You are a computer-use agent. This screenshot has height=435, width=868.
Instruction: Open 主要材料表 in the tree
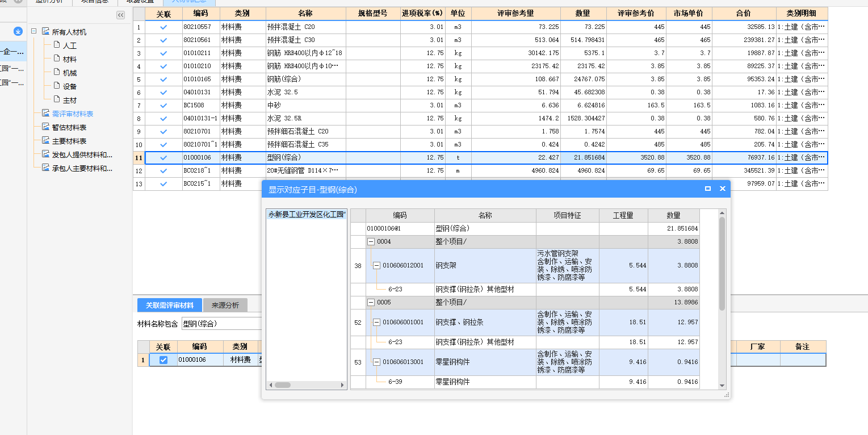click(x=69, y=141)
